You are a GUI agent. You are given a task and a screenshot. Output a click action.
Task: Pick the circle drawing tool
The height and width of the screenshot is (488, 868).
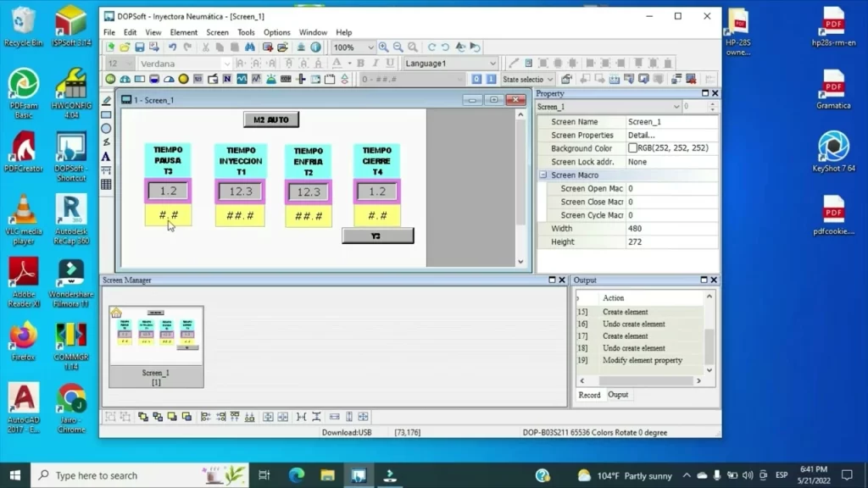(x=106, y=129)
